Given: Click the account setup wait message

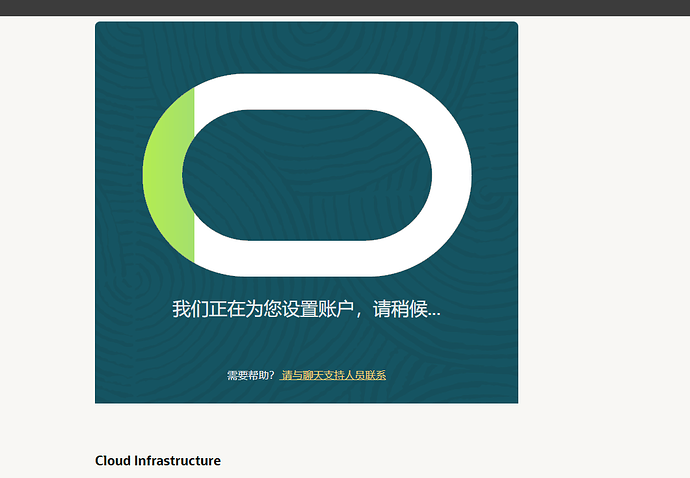Looking at the screenshot, I should click(306, 309).
